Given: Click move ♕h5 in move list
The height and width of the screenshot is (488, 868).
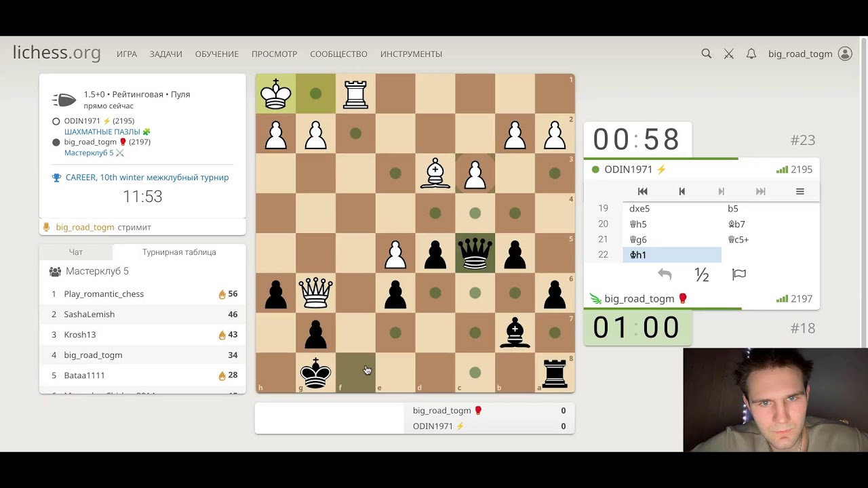Looking at the screenshot, I should click(672, 224).
